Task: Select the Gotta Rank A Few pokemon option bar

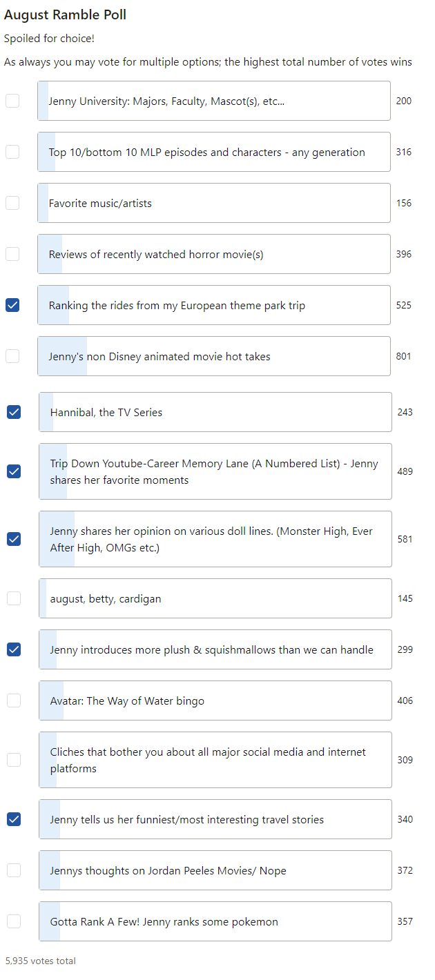Action: (x=215, y=921)
